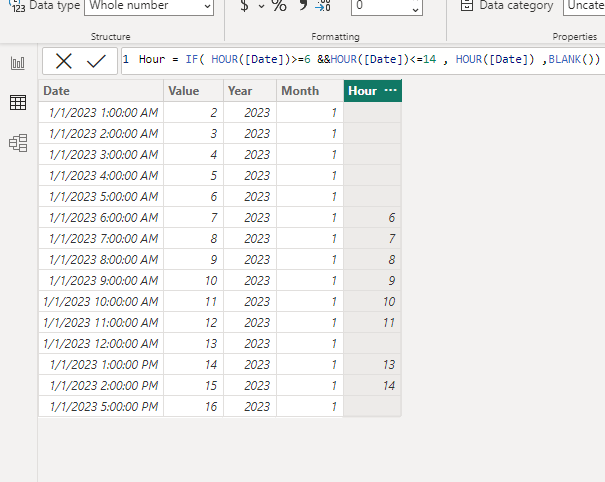Click cell 1/1/2023 11:00:00 AM
Screen dimensions: 605x482
coord(101,322)
